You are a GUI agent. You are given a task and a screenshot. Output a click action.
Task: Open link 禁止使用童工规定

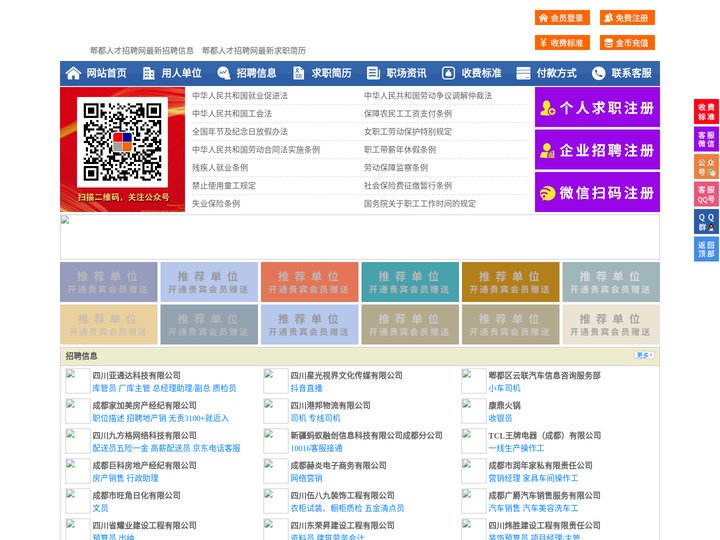point(224,186)
